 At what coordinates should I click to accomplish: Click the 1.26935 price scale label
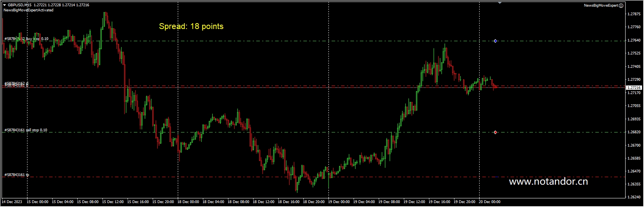pyautogui.click(x=634, y=119)
